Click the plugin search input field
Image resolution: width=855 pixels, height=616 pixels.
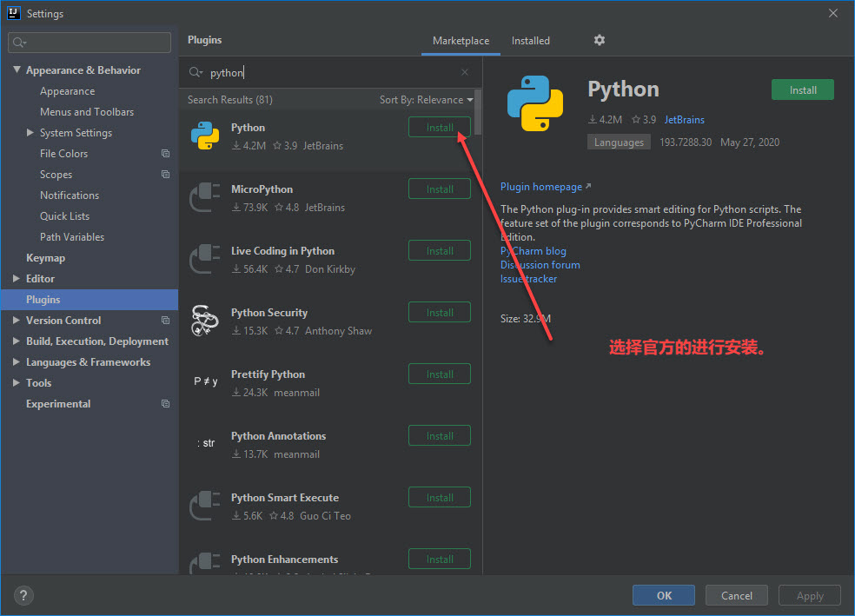(330, 71)
